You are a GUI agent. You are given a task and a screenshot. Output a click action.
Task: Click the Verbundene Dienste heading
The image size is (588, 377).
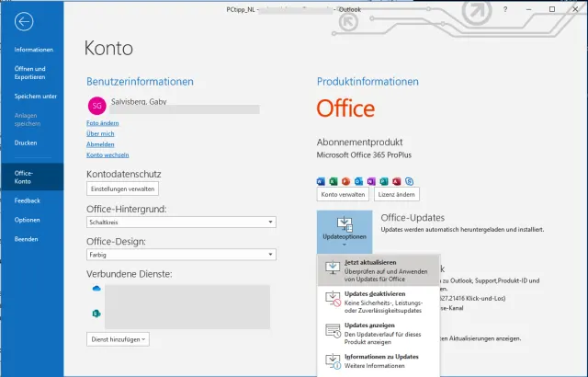coord(129,274)
